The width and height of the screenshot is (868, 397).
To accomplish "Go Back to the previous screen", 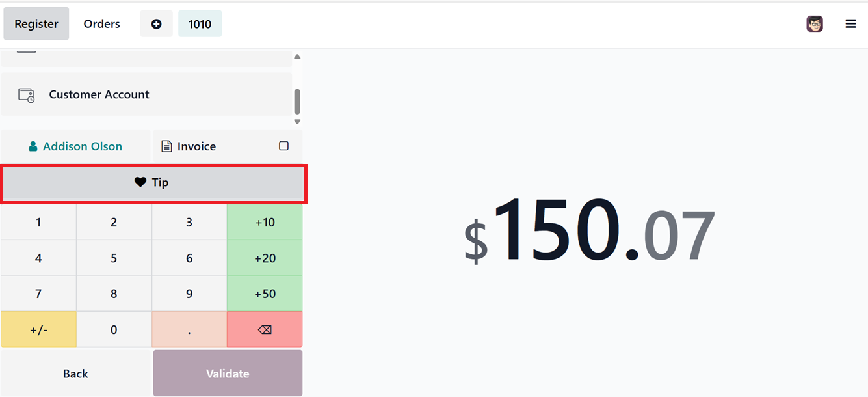I will 75,374.
